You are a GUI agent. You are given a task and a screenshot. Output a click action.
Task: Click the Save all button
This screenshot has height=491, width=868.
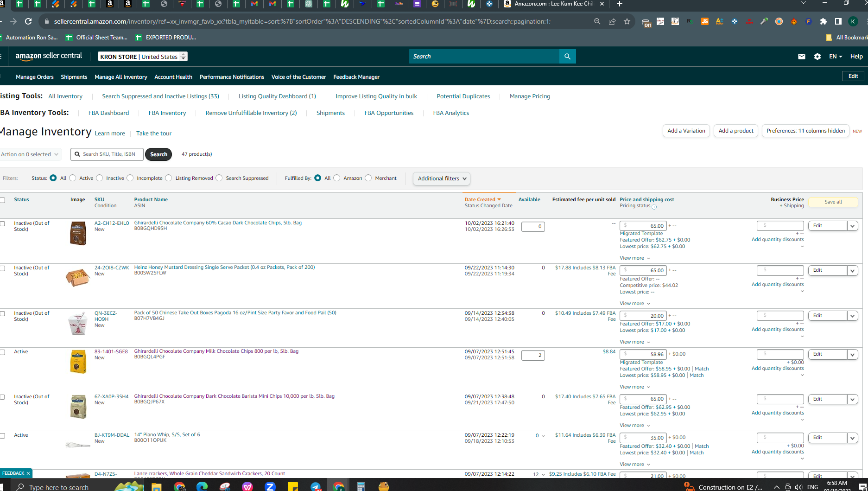click(833, 202)
